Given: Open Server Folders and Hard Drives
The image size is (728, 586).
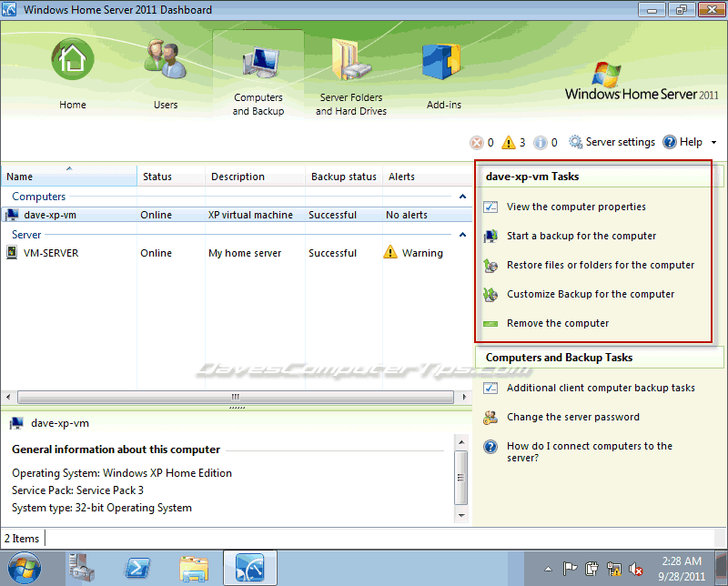Looking at the screenshot, I should [x=351, y=74].
